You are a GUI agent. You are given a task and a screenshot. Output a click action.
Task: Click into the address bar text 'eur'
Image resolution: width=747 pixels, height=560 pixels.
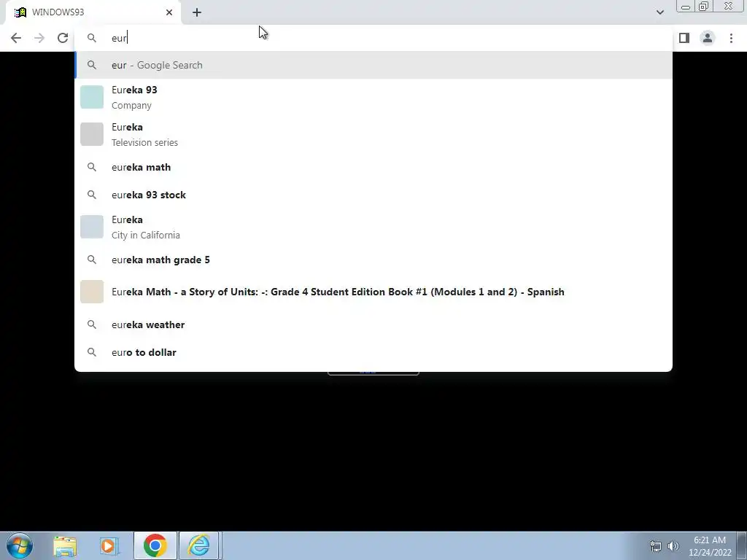pyautogui.click(x=119, y=38)
